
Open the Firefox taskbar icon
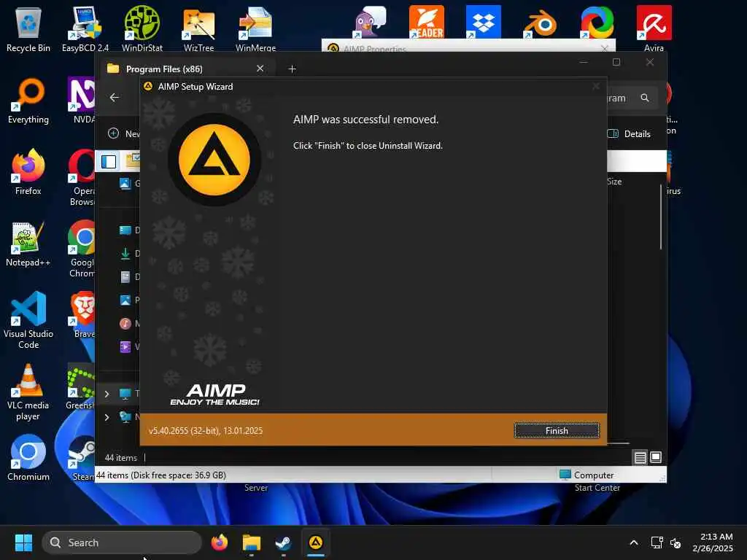(x=219, y=542)
